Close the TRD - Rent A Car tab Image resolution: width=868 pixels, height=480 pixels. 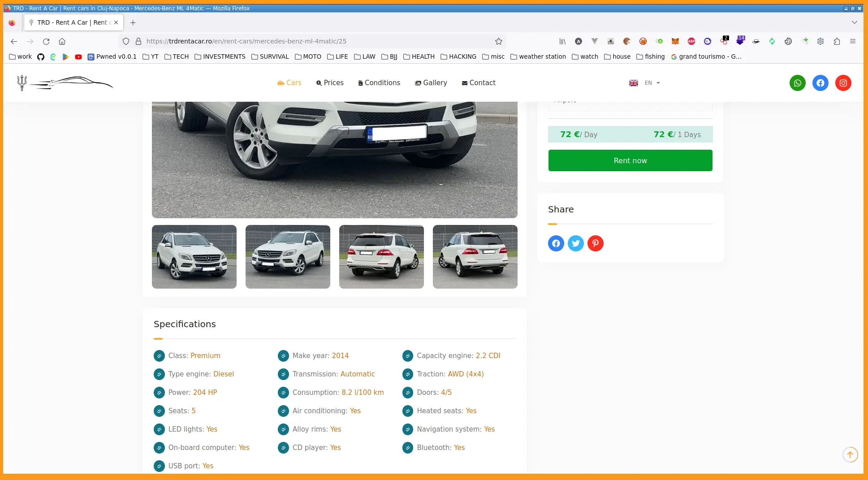tap(116, 22)
